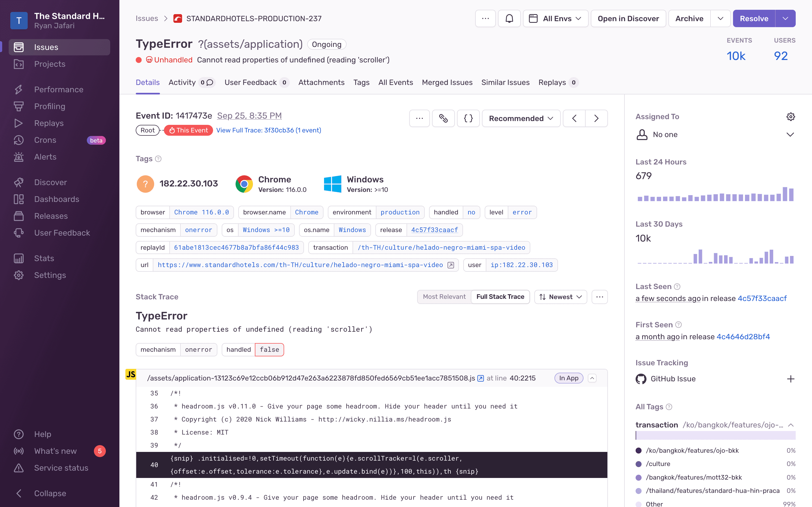Open last seen release 4c57f33caacf link
Viewport: 812px width, 507px height.
point(762,299)
